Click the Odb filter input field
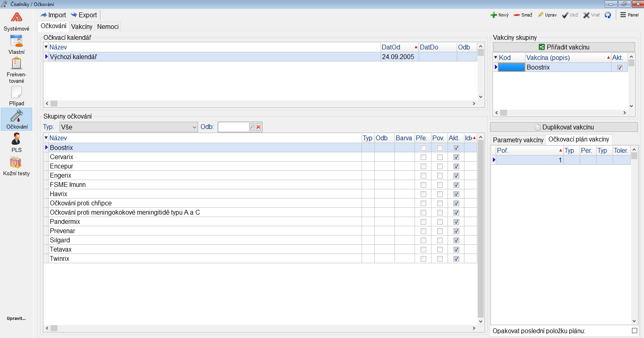 click(233, 127)
